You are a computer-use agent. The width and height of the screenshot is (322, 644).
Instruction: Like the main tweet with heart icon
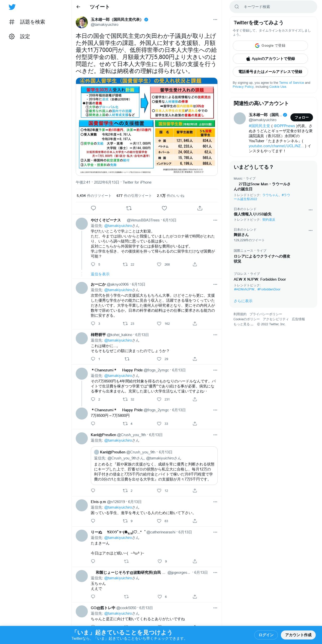point(164,208)
